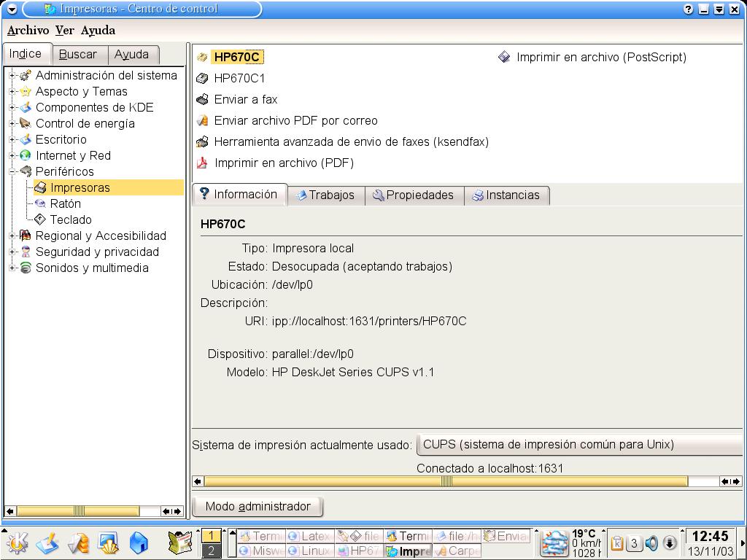Expand Control de energía tree node

12,123
